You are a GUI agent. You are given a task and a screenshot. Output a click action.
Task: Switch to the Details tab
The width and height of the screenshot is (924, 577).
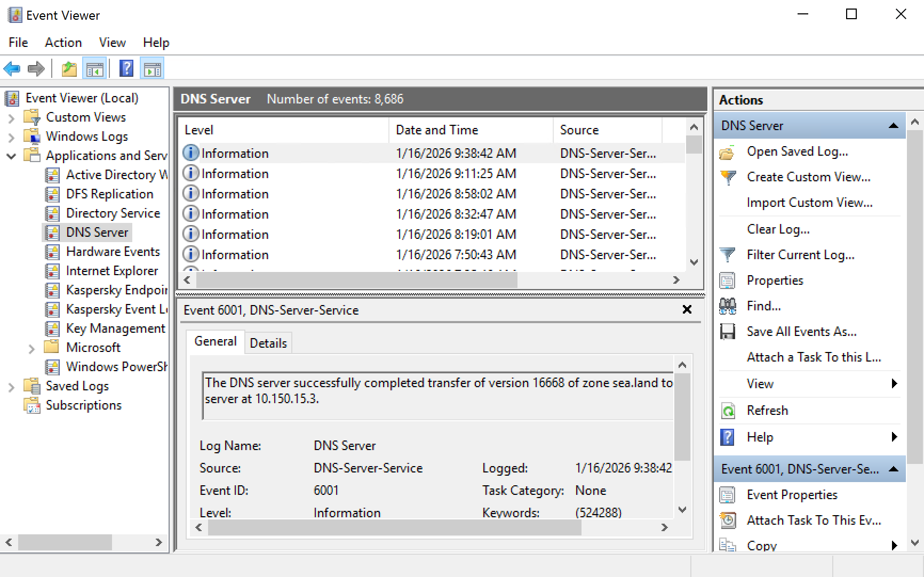(x=268, y=342)
